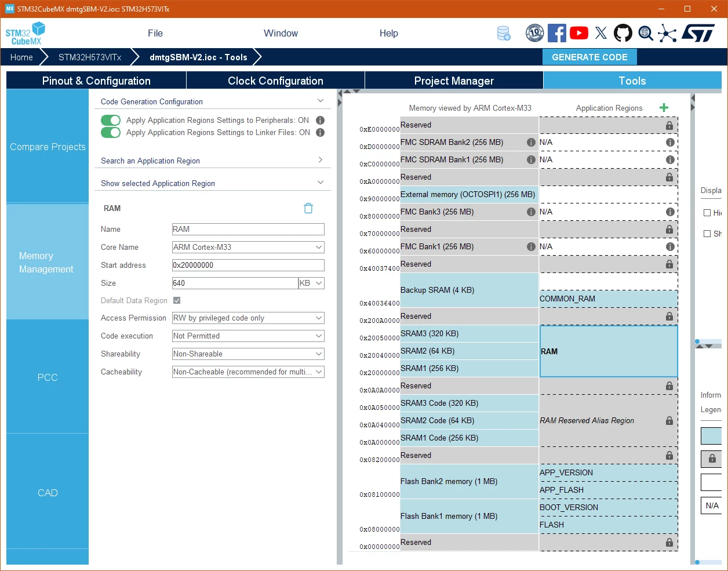Open the Cacheability dropdown

(248, 372)
